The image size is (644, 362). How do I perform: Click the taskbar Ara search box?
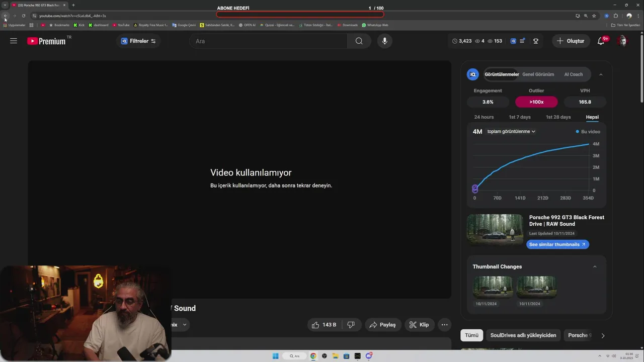pos(294,356)
